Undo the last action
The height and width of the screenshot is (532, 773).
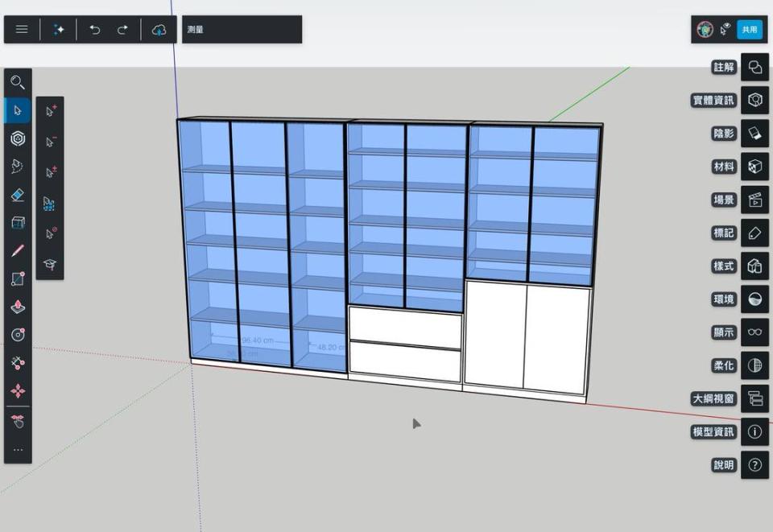(95, 30)
